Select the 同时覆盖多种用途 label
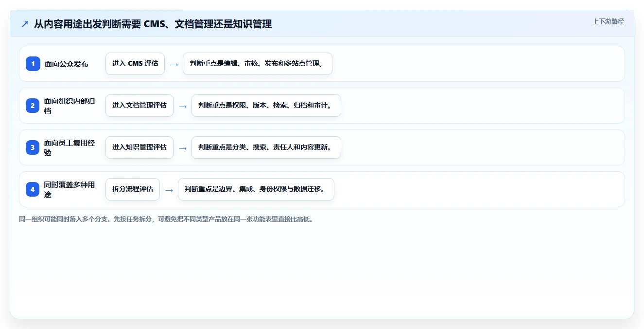 point(70,189)
